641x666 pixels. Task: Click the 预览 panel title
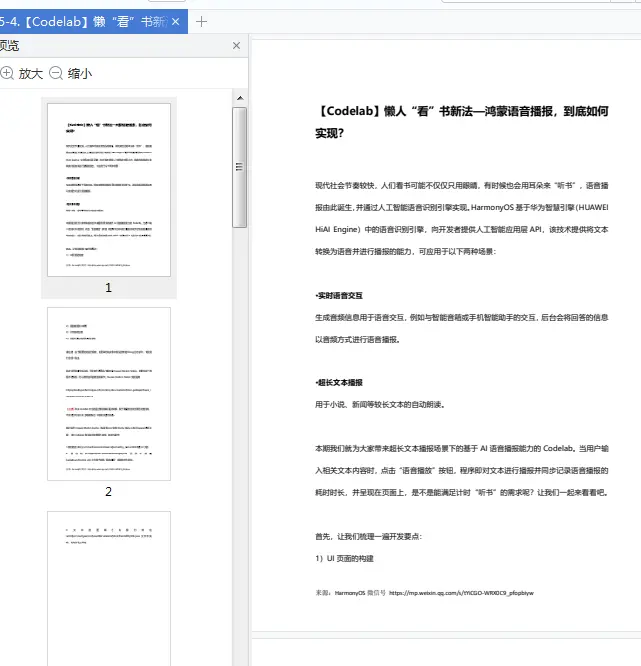pyautogui.click(x=9, y=45)
